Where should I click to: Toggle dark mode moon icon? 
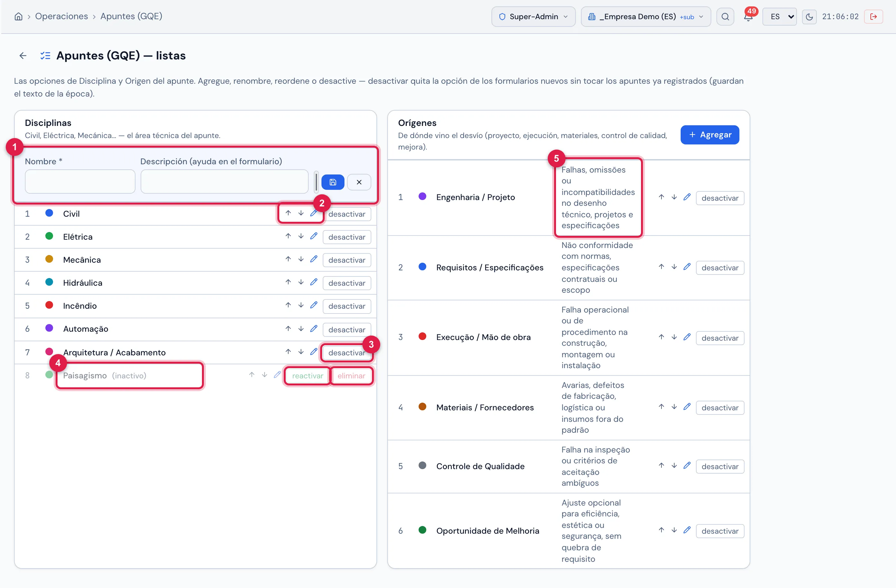point(809,17)
